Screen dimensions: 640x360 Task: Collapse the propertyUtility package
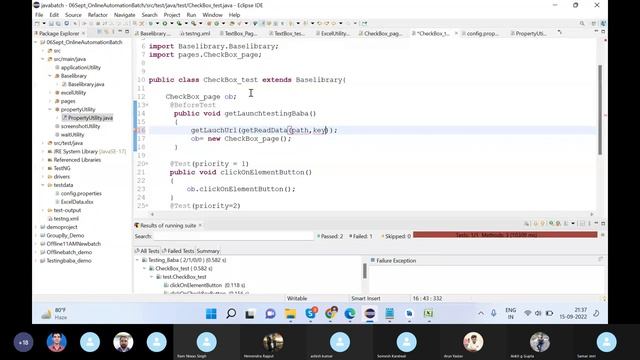[50, 109]
